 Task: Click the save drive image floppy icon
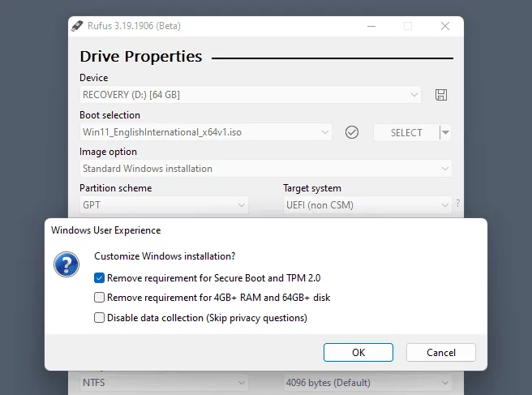point(441,95)
